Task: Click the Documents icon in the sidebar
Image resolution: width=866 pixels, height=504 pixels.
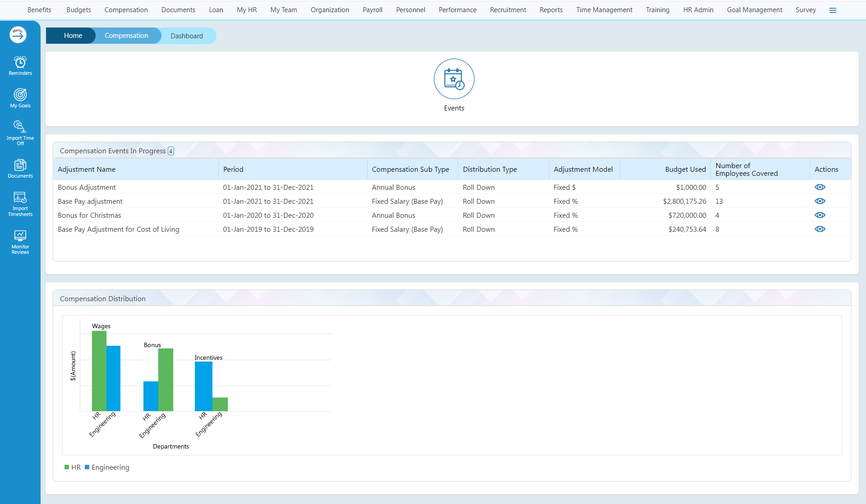Action: 20,167
